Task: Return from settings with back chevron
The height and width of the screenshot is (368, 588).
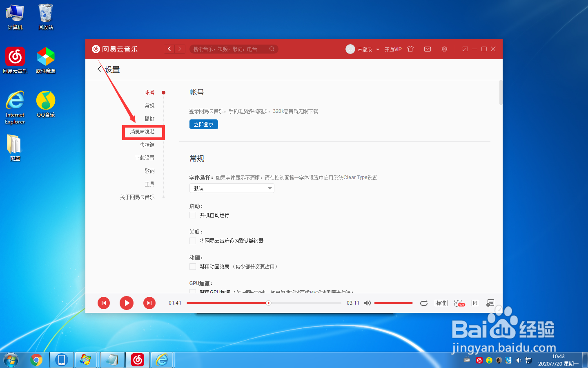Action: [99, 69]
